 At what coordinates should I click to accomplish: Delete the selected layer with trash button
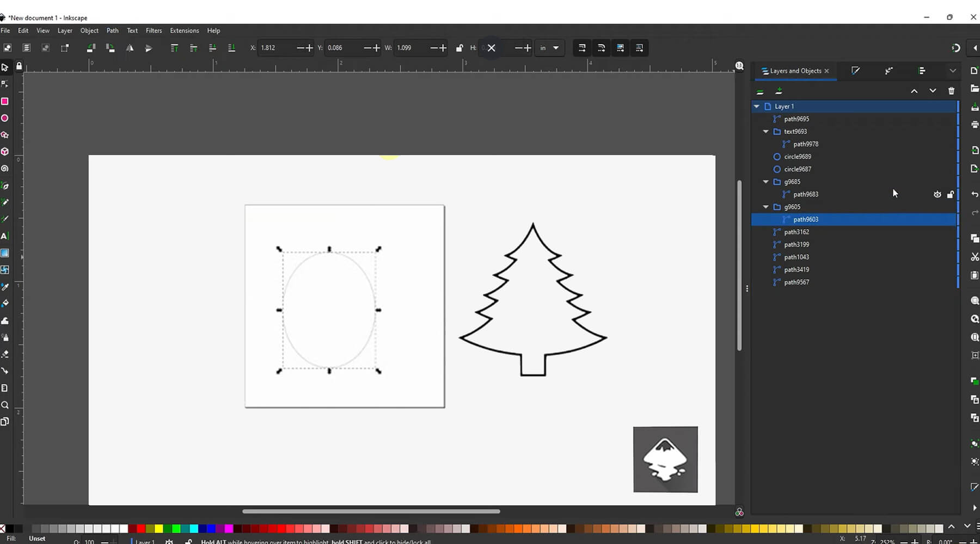(x=952, y=91)
